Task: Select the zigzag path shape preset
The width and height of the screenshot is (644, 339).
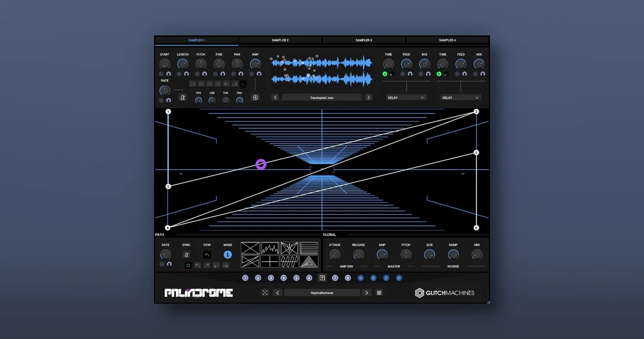Action: click(x=289, y=262)
